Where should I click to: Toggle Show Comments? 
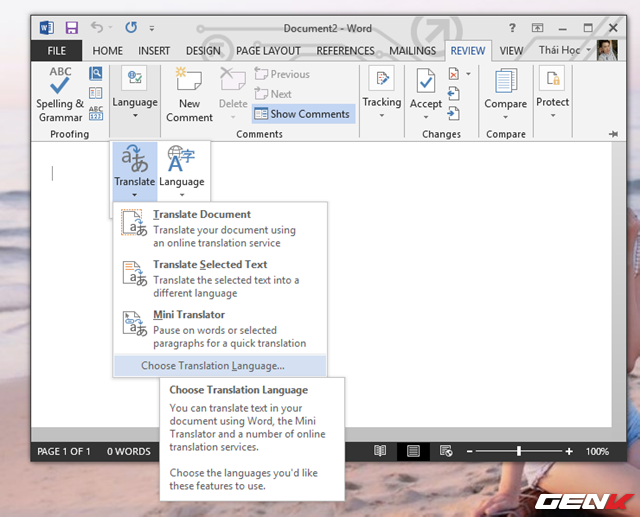point(303,114)
